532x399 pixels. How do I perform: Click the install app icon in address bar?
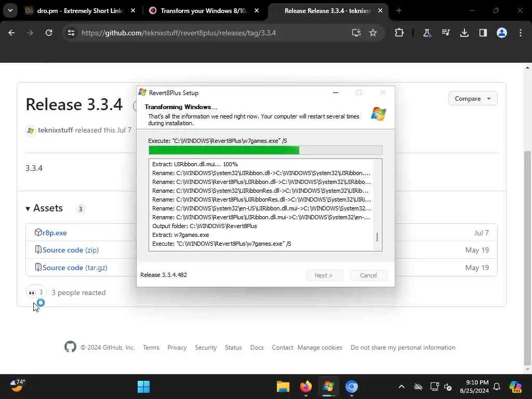click(356, 33)
